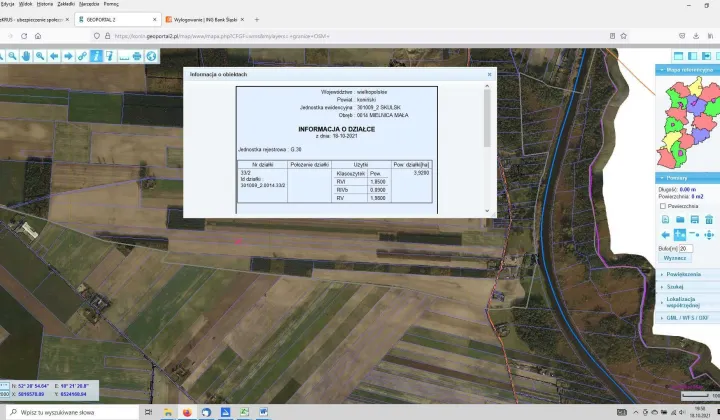Go to next map view arrow
The width and height of the screenshot is (720, 420).
[68, 56]
